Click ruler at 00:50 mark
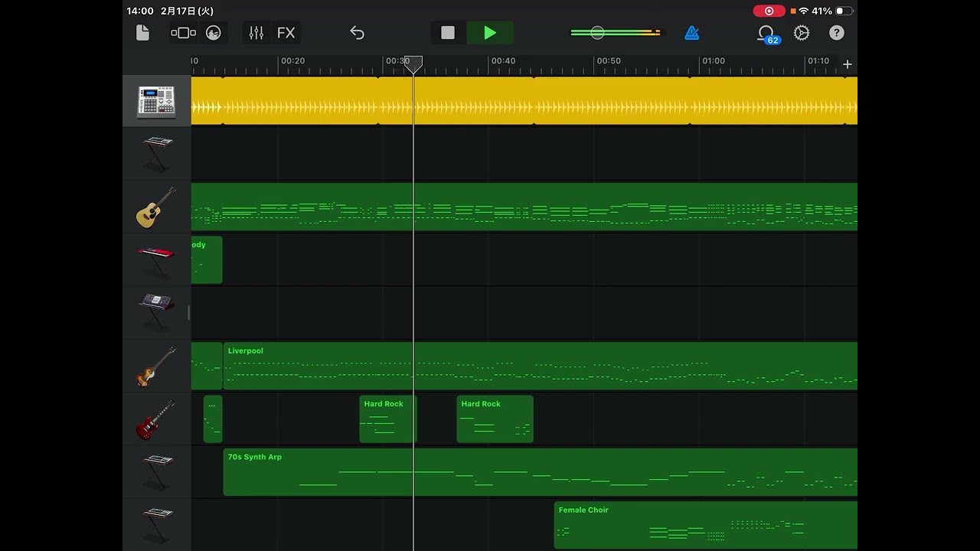The height and width of the screenshot is (551, 980). [609, 61]
